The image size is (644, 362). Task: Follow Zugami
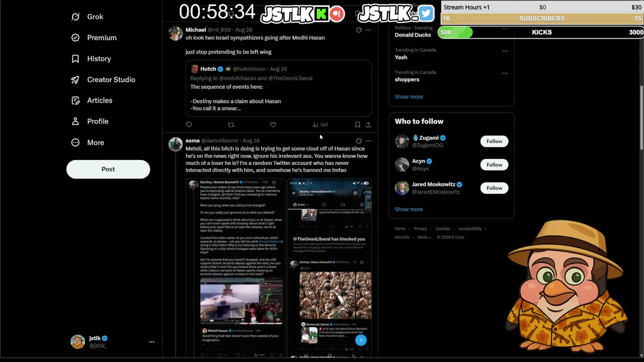coord(494,141)
